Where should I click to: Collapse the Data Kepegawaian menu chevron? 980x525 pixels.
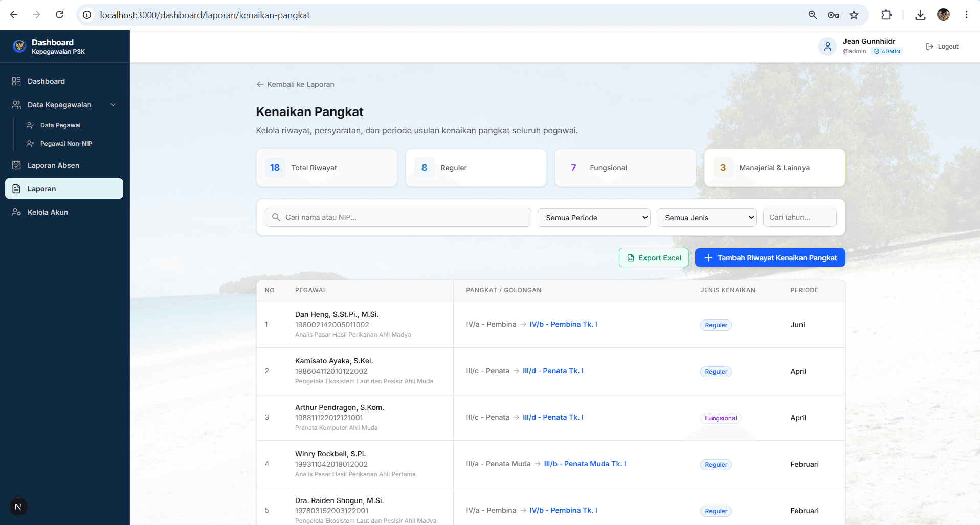click(x=113, y=105)
